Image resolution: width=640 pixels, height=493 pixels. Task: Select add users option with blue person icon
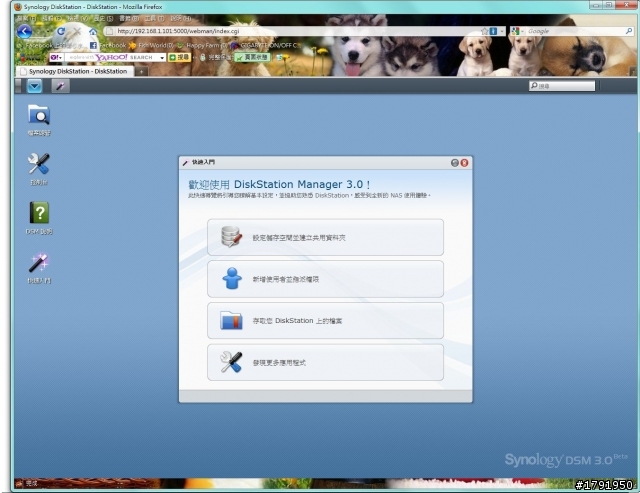click(x=325, y=279)
